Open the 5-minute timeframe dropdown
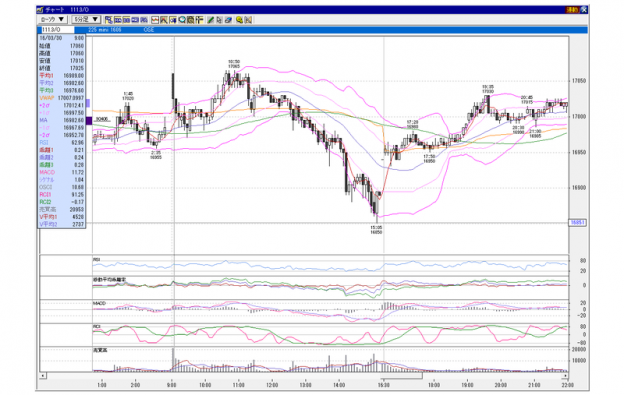Viewport: 624px width, 395px height. pos(86,19)
